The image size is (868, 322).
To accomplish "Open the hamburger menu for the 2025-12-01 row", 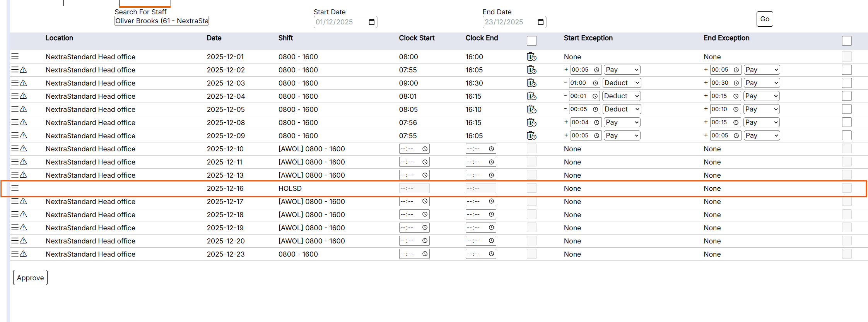I will pyautogui.click(x=15, y=57).
